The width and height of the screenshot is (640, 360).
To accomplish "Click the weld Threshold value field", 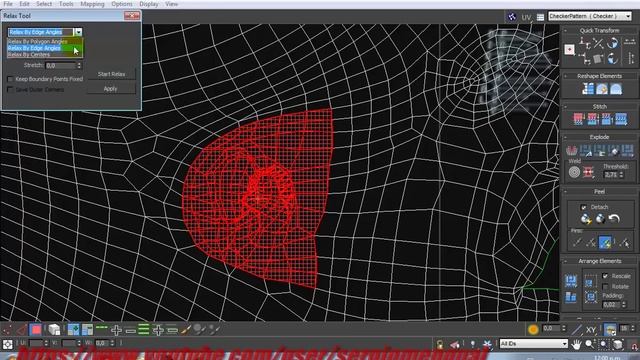I will click(x=611, y=175).
